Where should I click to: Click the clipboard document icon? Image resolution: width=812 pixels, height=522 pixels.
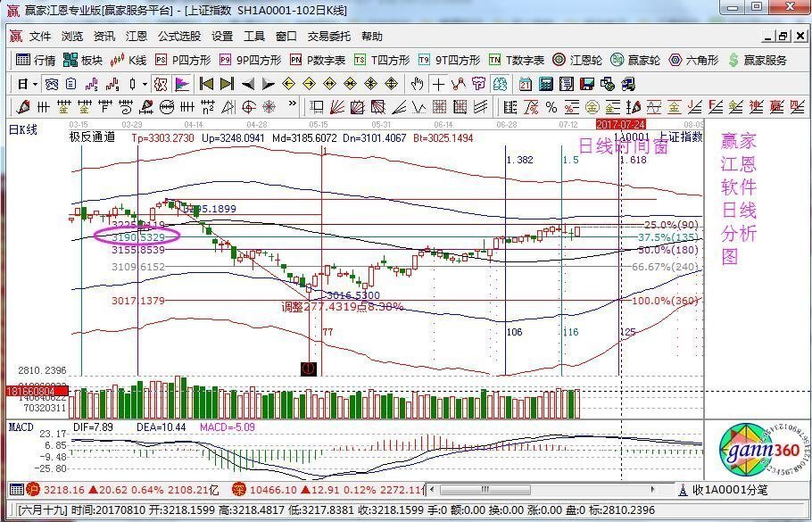[x=71, y=84]
